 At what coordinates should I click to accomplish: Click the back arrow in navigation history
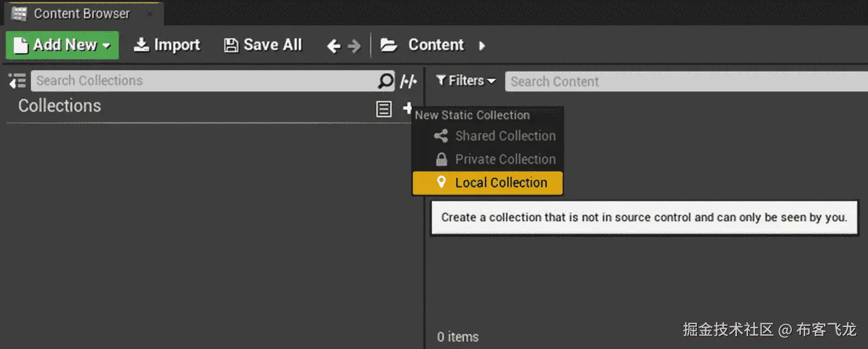(333, 46)
